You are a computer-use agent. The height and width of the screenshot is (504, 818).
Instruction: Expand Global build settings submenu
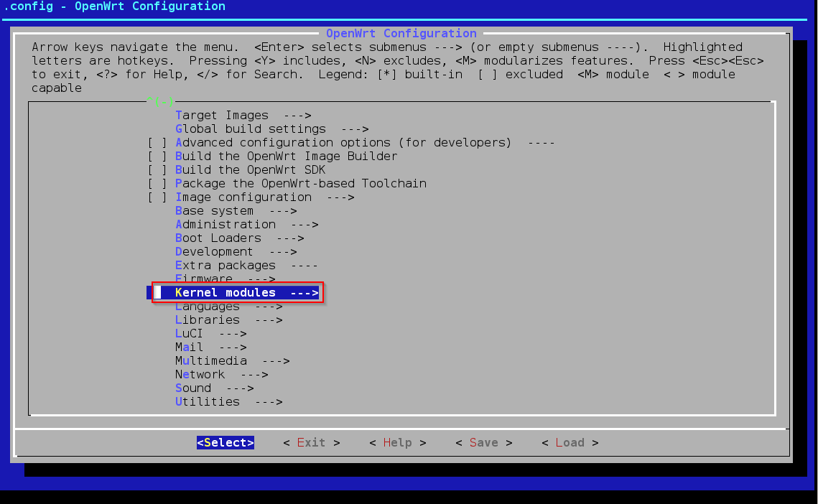pos(271,129)
